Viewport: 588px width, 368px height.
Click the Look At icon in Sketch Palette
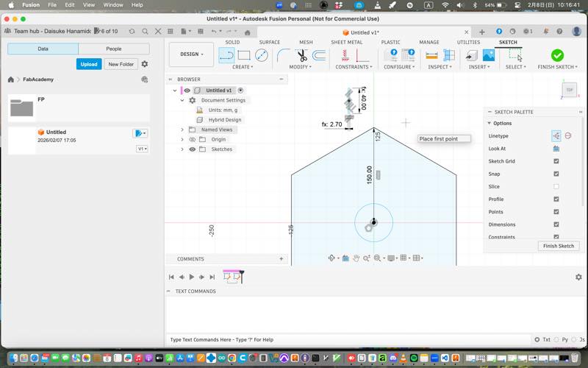click(556, 149)
